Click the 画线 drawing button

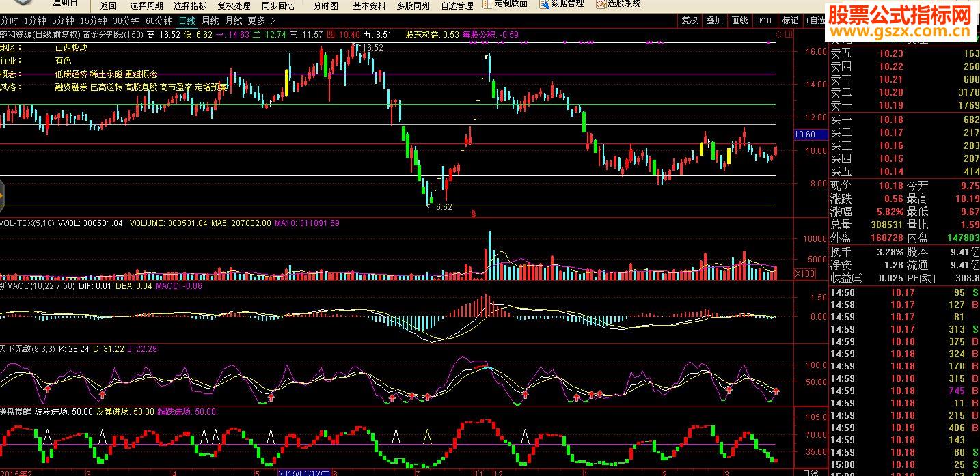pos(740,20)
